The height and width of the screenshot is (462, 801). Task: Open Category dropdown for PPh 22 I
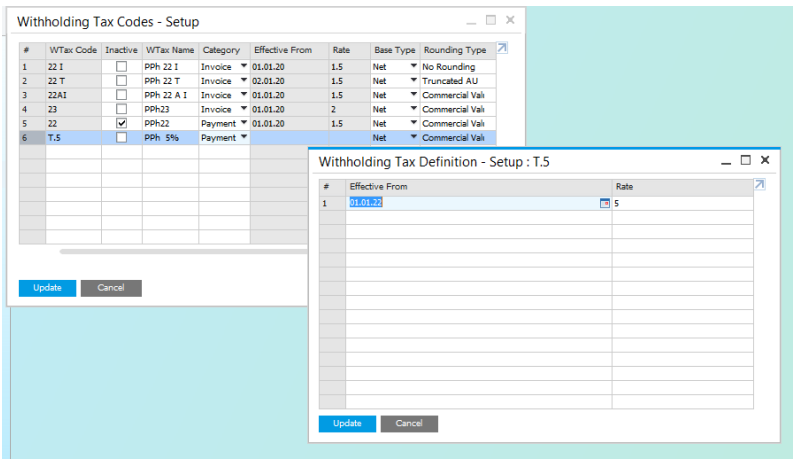(244, 66)
